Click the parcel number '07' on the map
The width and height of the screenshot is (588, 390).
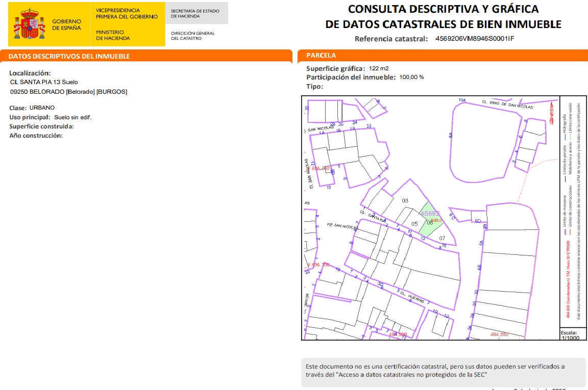click(x=442, y=238)
